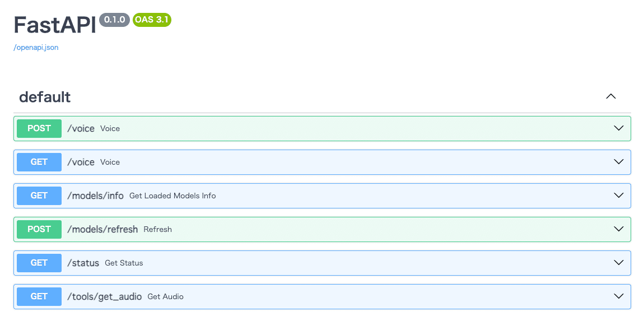Expand the POST /voice endpoint chevron
This screenshot has width=644, height=330.
(619, 128)
